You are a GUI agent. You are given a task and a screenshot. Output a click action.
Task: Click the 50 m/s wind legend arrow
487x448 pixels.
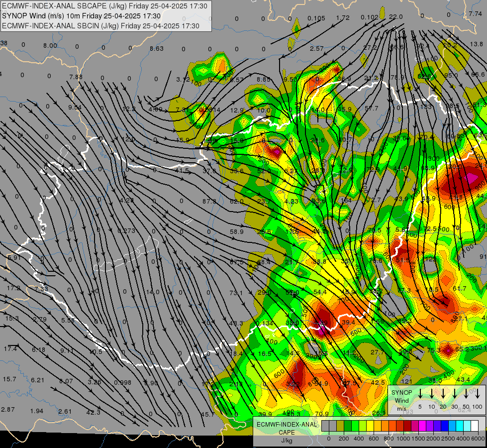click(466, 393)
